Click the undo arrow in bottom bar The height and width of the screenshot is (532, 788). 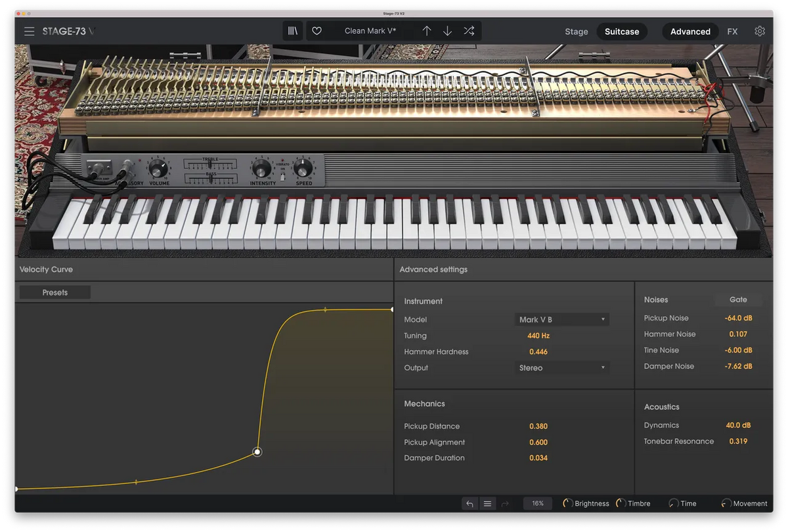pyautogui.click(x=470, y=504)
